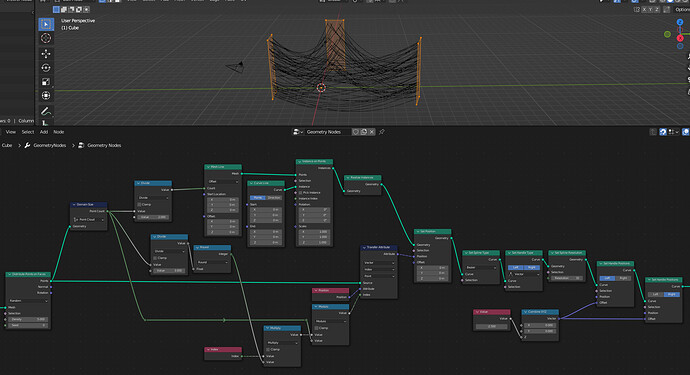Viewport: 690px width, 375px height.
Task: Snap view to red X axis gizmo
Action: coord(680,38)
